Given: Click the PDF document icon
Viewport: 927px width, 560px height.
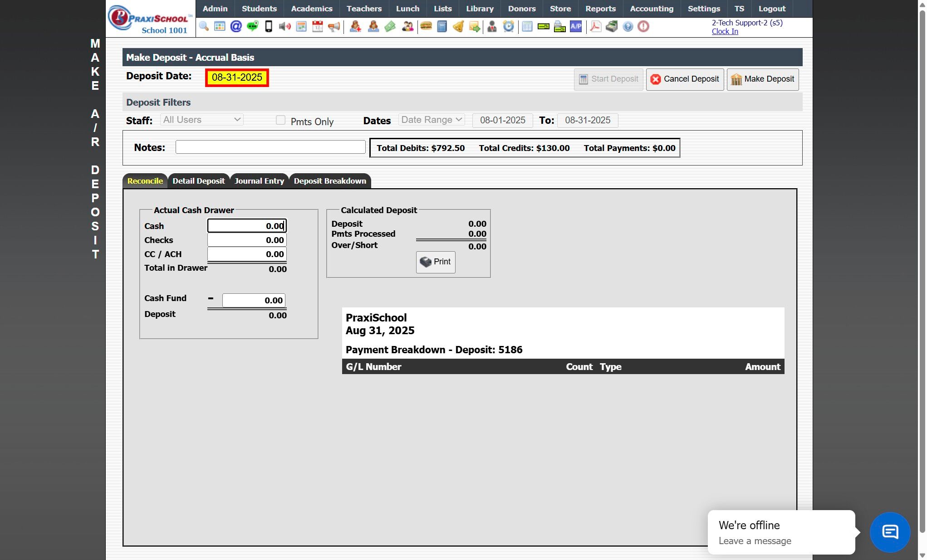Looking at the screenshot, I should click(595, 26).
